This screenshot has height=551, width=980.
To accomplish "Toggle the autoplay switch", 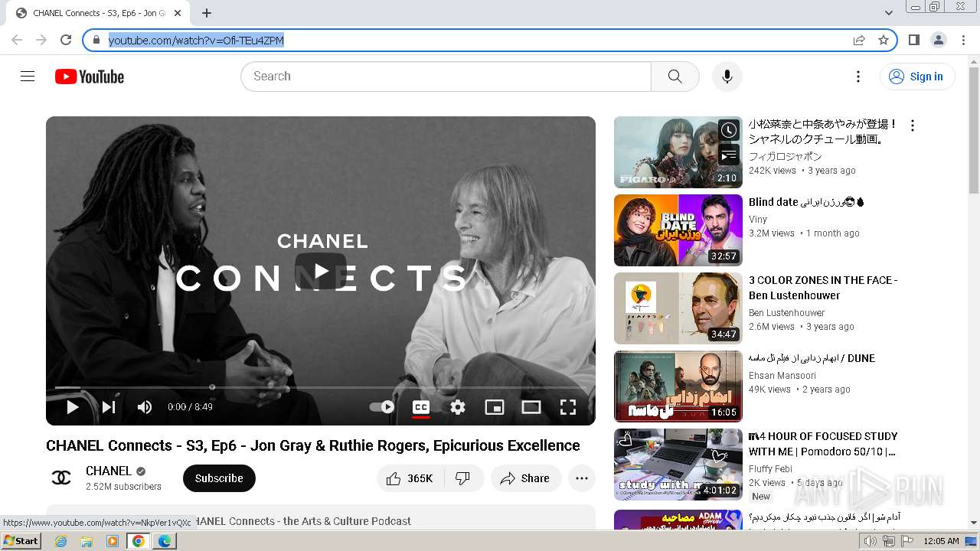I will pos(381,407).
